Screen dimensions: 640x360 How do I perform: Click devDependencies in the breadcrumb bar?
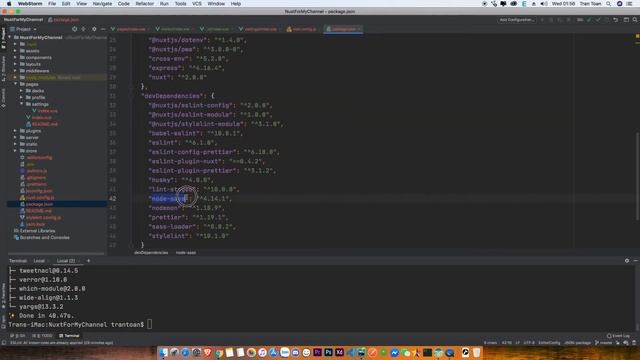click(151, 253)
